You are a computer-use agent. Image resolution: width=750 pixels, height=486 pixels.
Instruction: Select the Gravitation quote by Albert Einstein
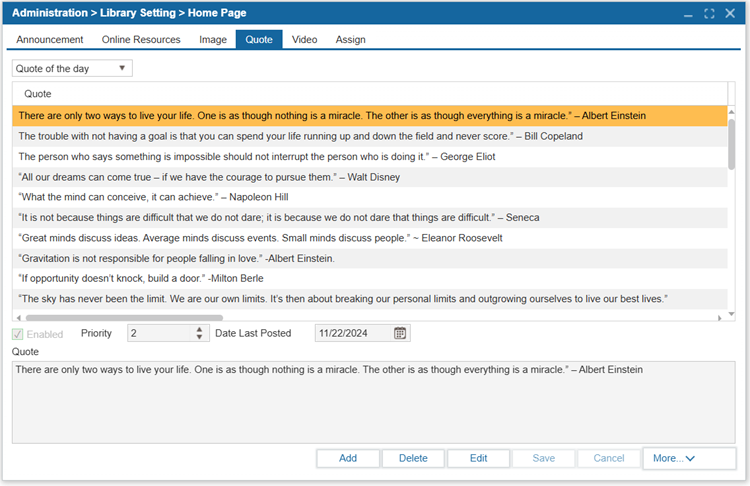point(370,258)
